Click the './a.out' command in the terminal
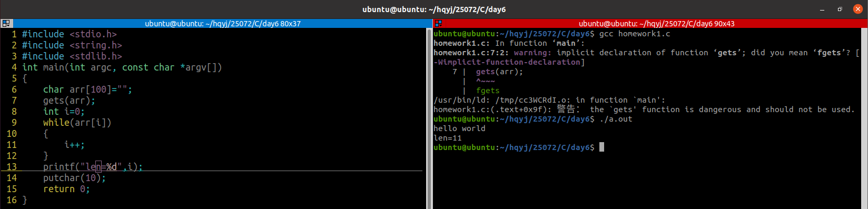The width and height of the screenshot is (868, 209). pyautogui.click(x=616, y=119)
